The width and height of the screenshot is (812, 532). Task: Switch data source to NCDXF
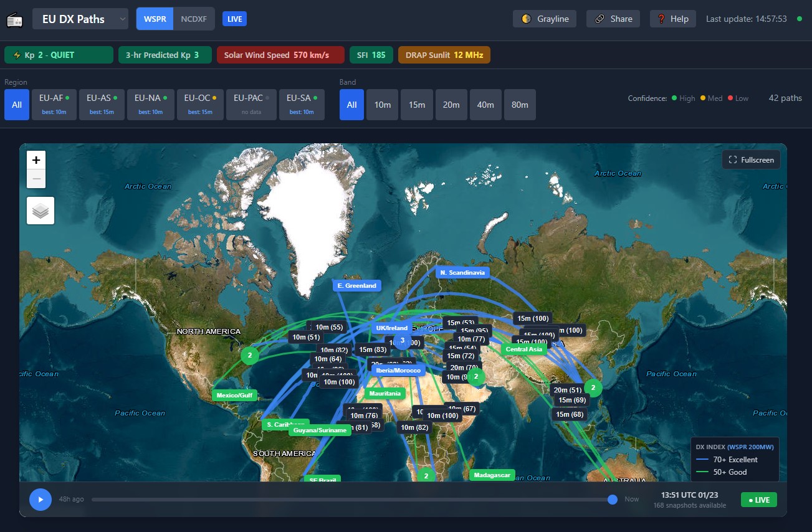194,19
